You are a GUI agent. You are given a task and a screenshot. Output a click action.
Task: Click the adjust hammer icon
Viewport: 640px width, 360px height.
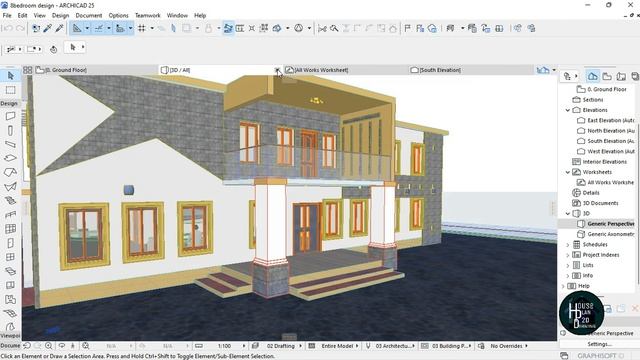pos(334,28)
